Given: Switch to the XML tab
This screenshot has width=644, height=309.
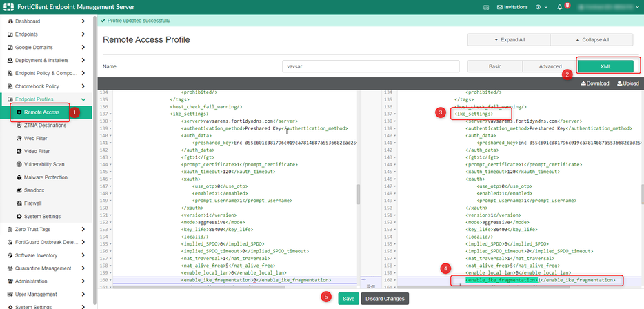Looking at the screenshot, I should (605, 66).
